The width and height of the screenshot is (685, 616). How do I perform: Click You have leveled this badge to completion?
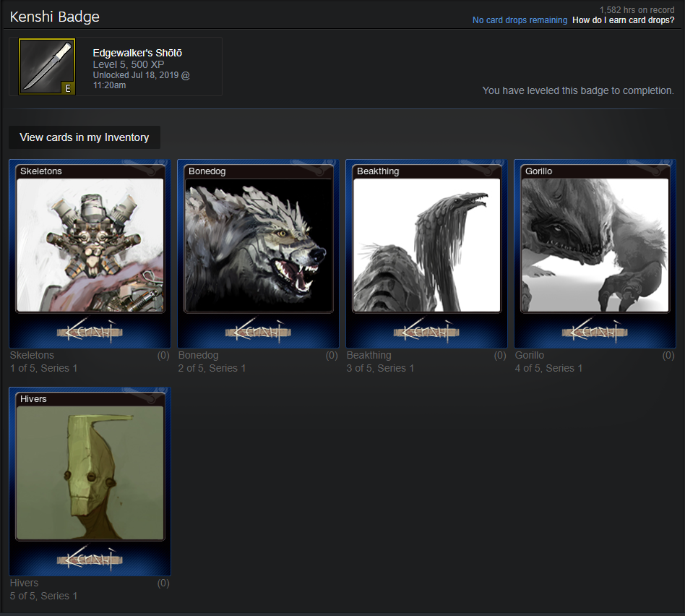pyautogui.click(x=578, y=90)
